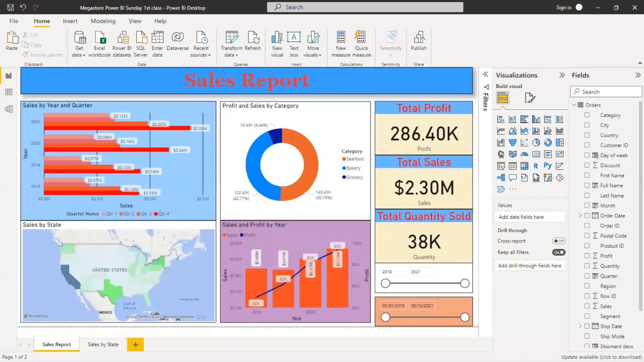Toggle Cross-report drill through switch
644x362 pixels.
[558, 241]
